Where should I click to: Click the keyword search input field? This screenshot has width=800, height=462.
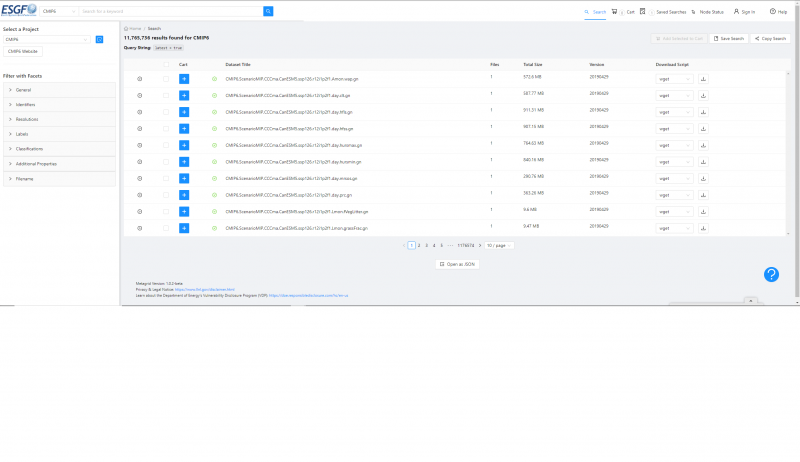click(x=170, y=11)
